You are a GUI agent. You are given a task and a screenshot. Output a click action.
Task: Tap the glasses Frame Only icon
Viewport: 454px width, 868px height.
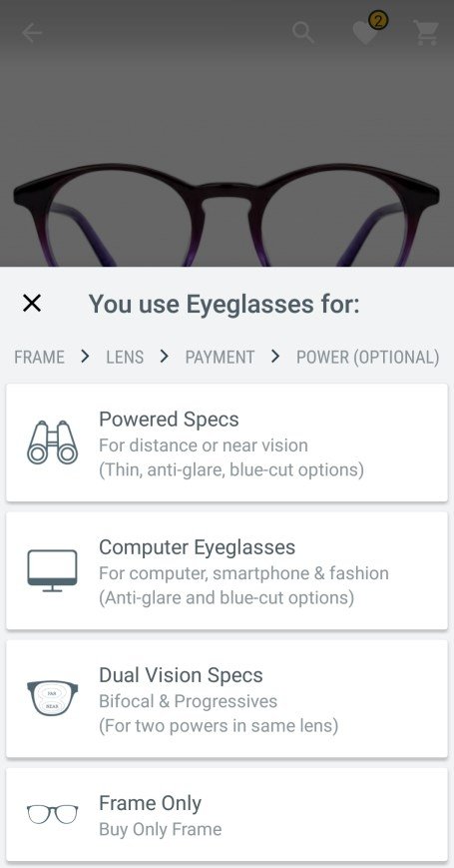click(53, 814)
